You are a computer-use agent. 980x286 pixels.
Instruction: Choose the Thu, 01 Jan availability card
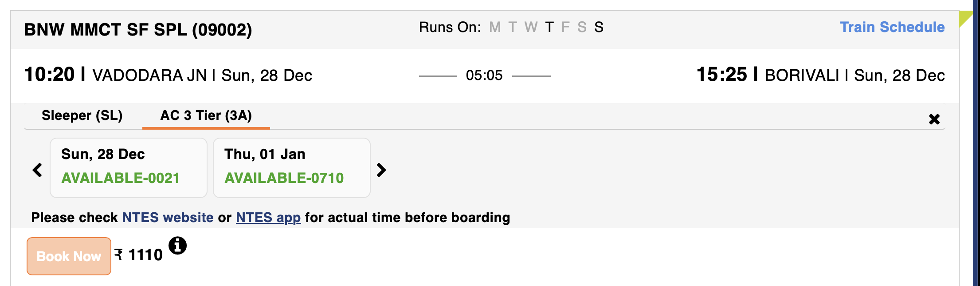coord(291,167)
